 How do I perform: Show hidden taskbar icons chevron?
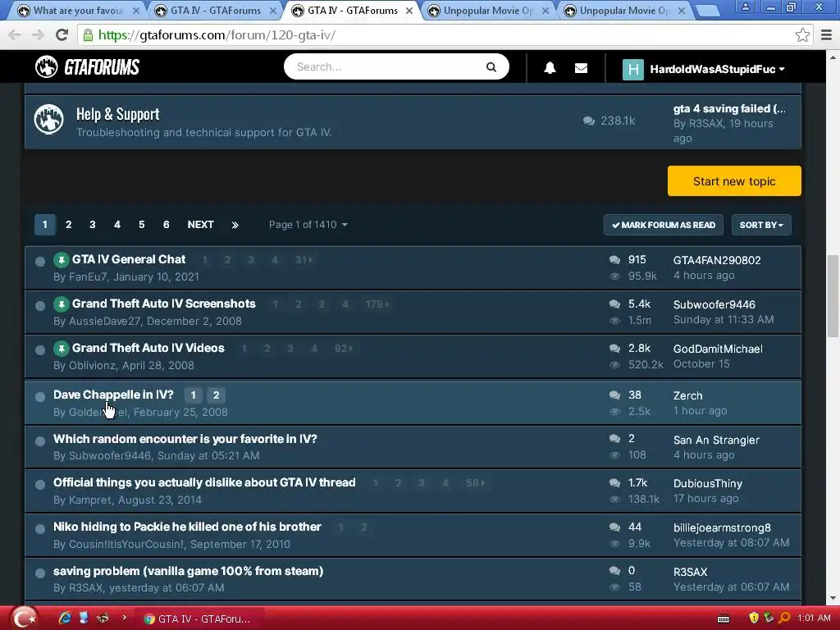click(x=125, y=618)
